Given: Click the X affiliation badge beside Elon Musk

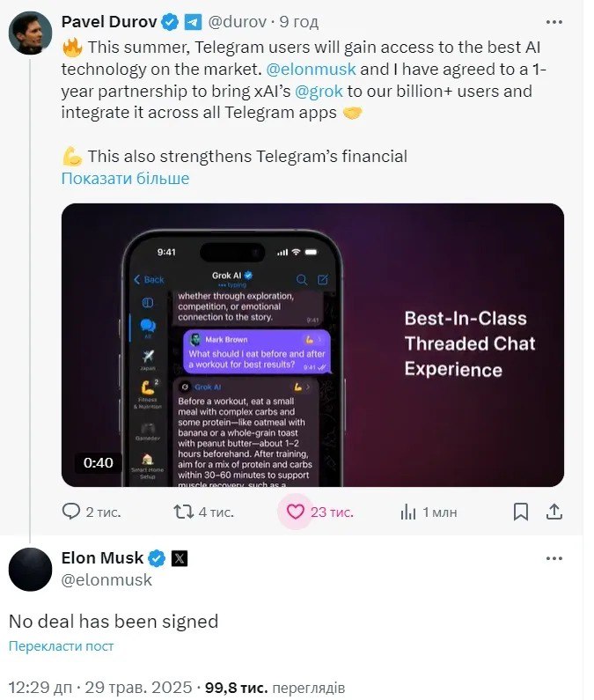Looking at the screenshot, I should [x=178, y=558].
